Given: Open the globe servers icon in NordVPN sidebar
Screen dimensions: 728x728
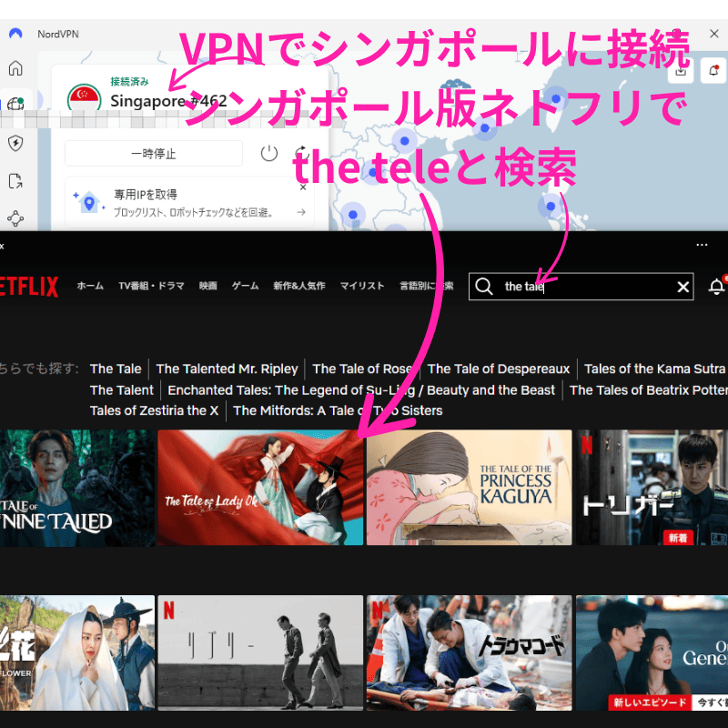Looking at the screenshot, I should coord(15,103).
